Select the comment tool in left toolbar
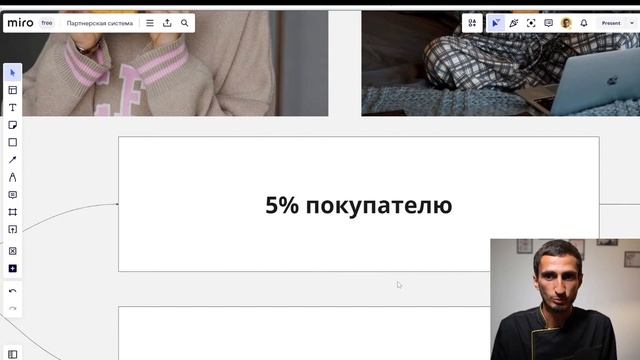Screen dimensions: 640x360 (13, 195)
